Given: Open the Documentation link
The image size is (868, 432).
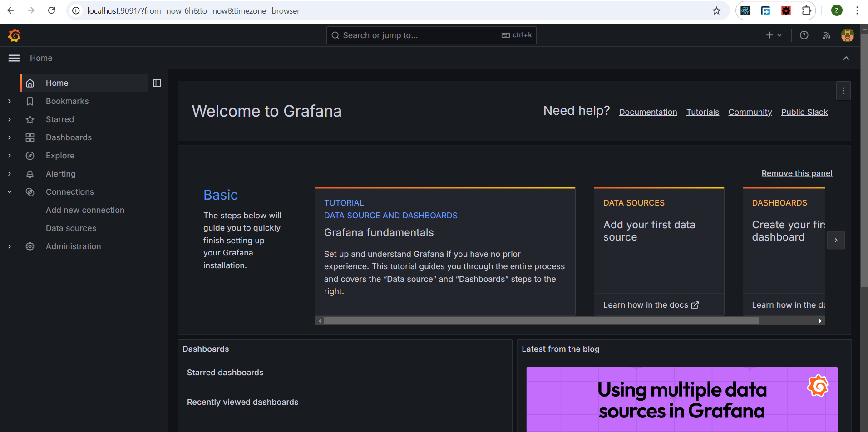Looking at the screenshot, I should [648, 112].
